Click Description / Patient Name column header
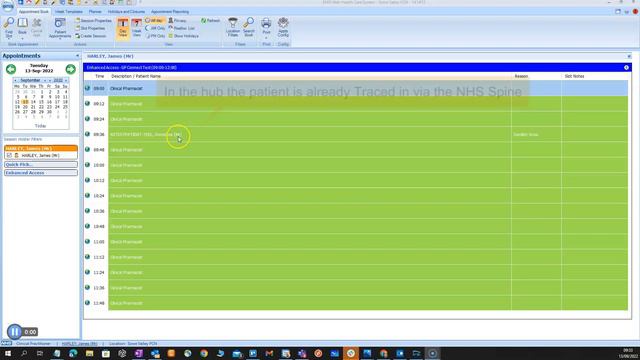This screenshot has width=640, height=360. pos(136,76)
